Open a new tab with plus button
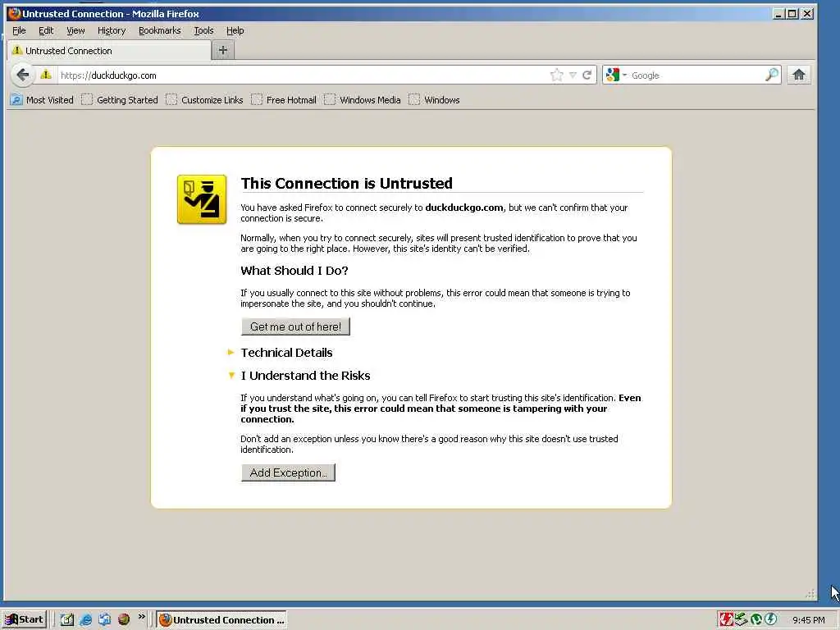 (x=223, y=50)
